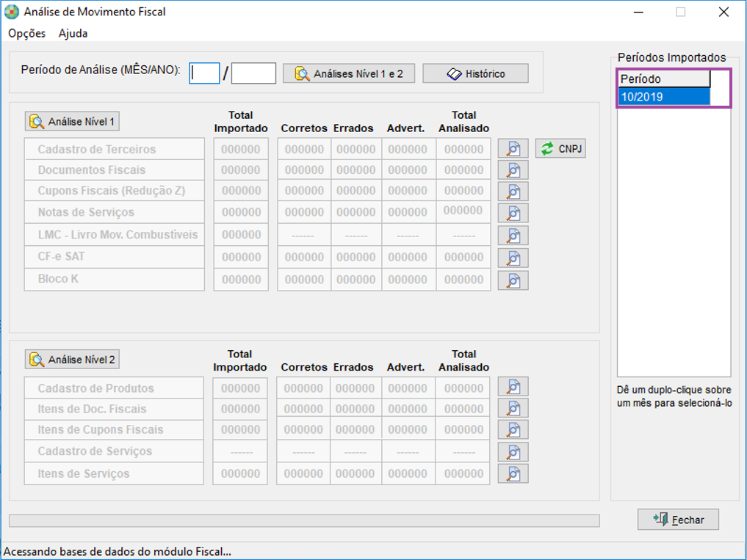747x560 pixels.
Task: Click the progress bar at bottom
Action: pyautogui.click(x=304, y=520)
